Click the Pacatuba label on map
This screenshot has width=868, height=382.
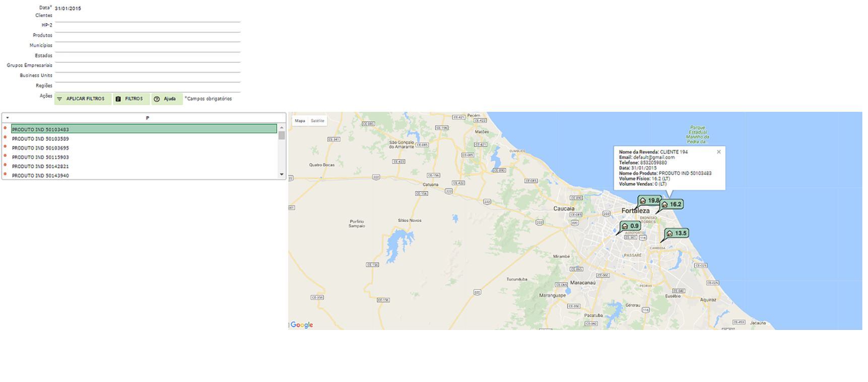pos(593,316)
